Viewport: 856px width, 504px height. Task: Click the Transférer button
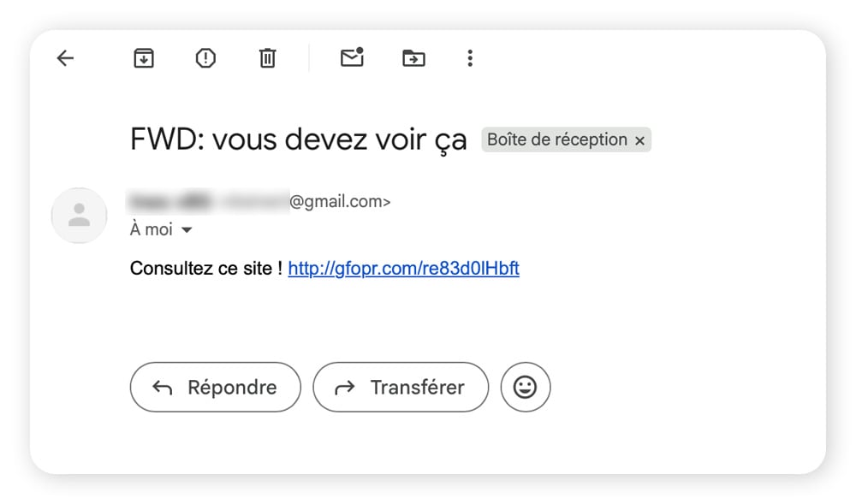[x=401, y=387]
